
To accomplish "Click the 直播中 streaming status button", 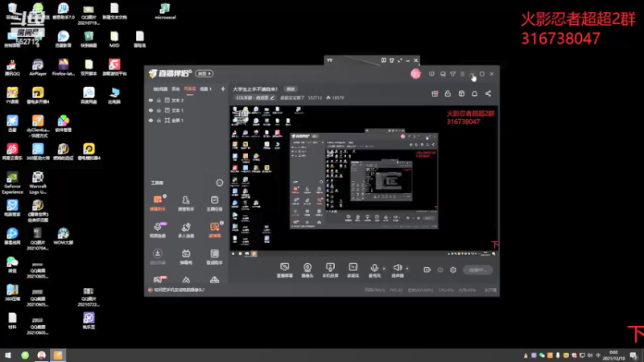I will 477,269.
